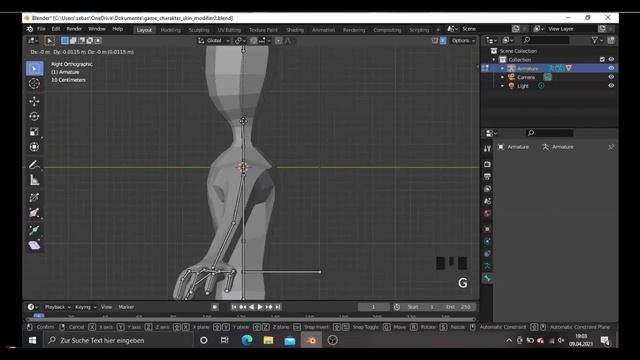Open Object properties tab
The height and width of the screenshot is (360, 640).
tap(487, 229)
